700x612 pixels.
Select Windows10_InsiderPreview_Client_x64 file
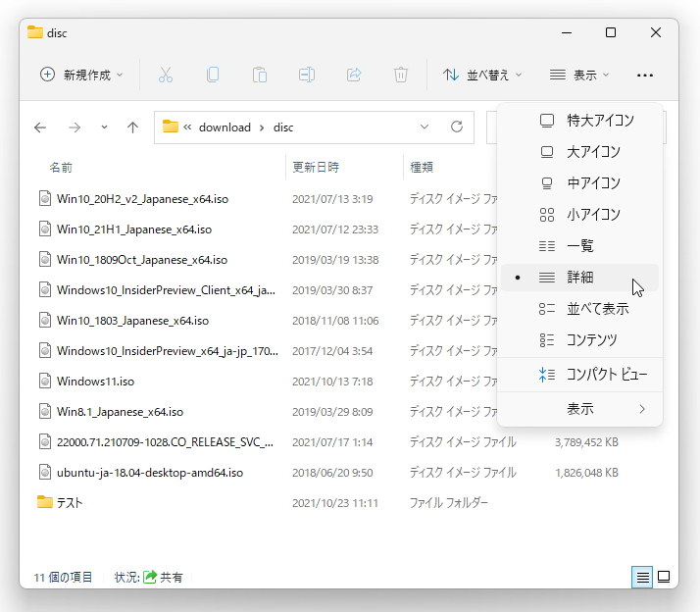pos(166,290)
